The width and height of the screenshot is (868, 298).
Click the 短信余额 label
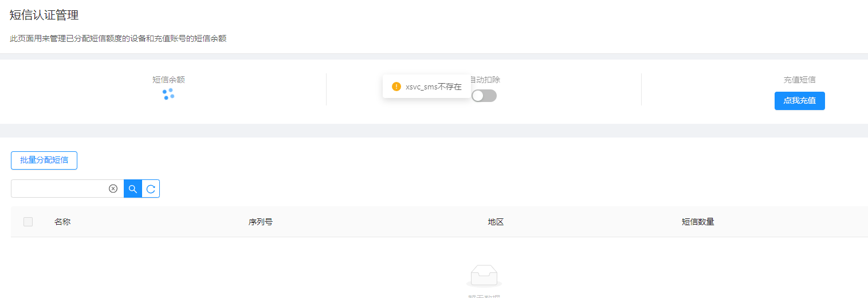click(168, 80)
